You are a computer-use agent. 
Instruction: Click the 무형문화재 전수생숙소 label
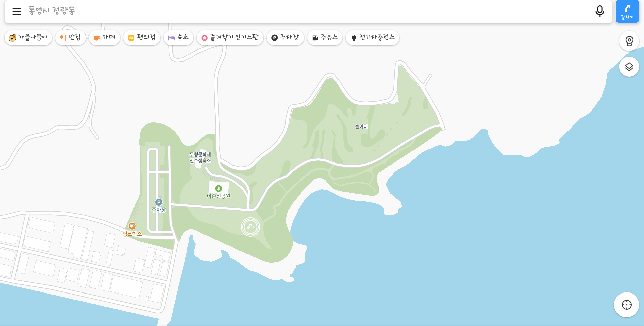tap(200, 157)
